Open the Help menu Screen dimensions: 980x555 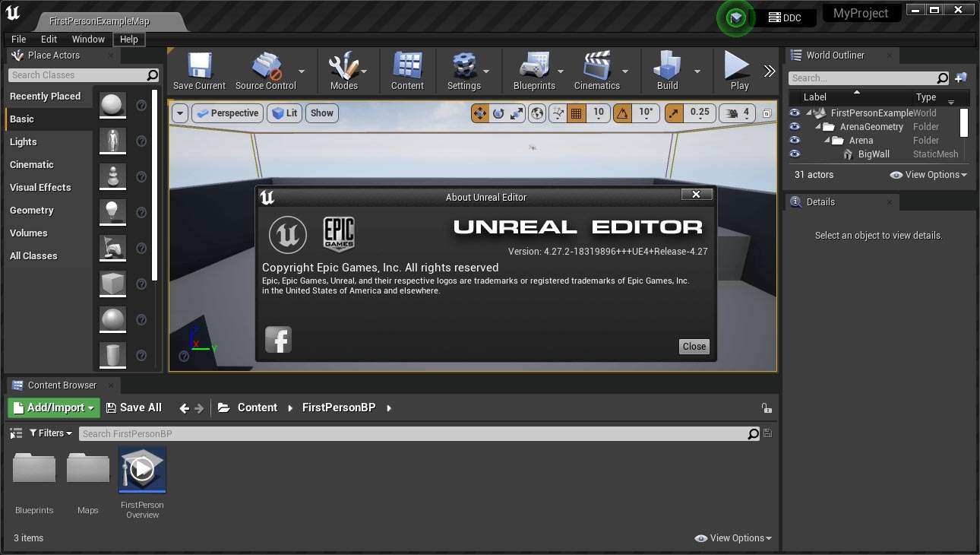pyautogui.click(x=128, y=40)
